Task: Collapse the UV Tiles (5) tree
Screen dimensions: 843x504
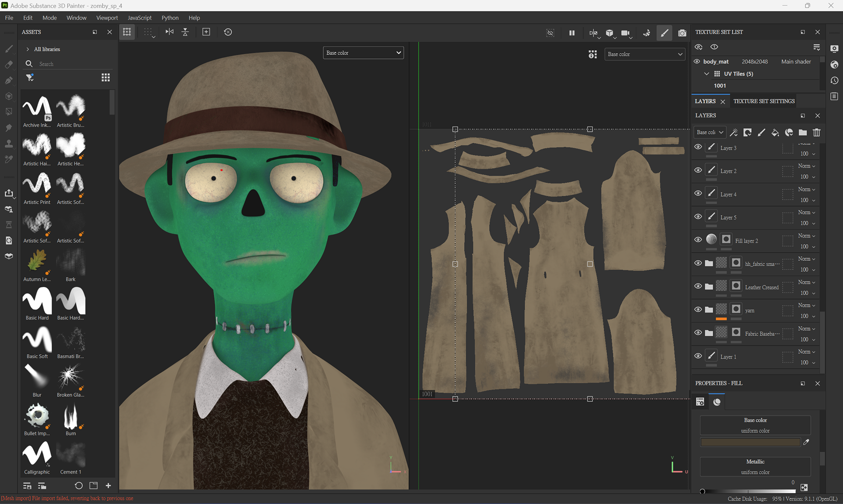Action: 706,74
